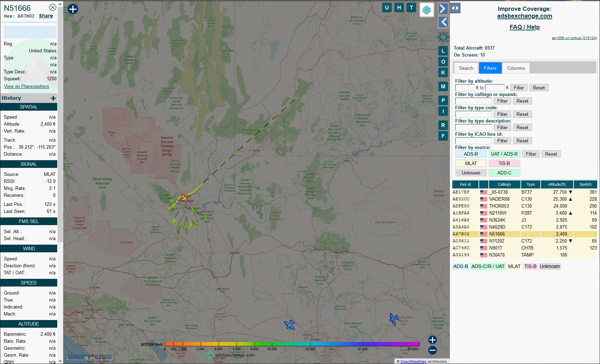Toggle the K map option

tap(443, 73)
